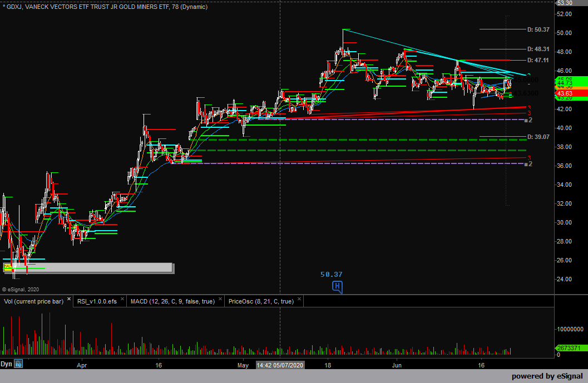Image resolution: width=588 pixels, height=383 pixels.
Task: Select the gray rectangle drawn near the 25 price level
Action: (x=89, y=267)
